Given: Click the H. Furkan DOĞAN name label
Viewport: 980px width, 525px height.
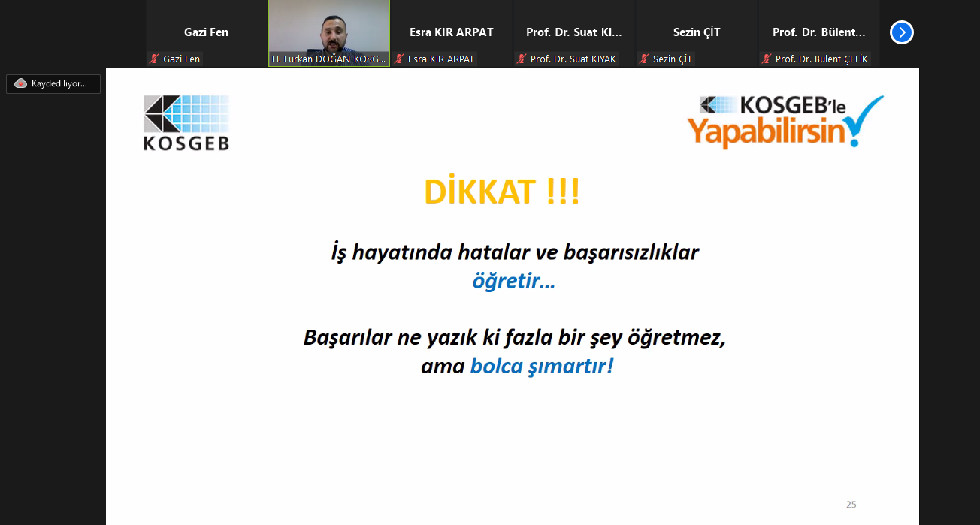Looking at the screenshot, I should (x=329, y=59).
